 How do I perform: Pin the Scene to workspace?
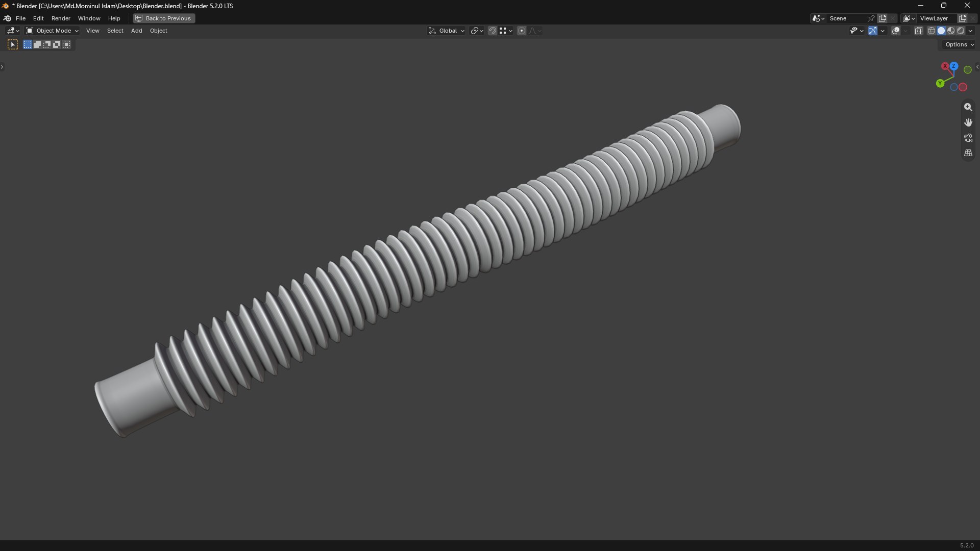click(x=871, y=18)
